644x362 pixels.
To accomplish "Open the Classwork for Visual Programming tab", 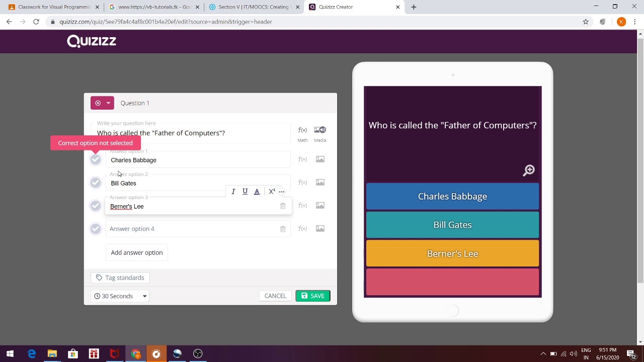I will pos(50,7).
